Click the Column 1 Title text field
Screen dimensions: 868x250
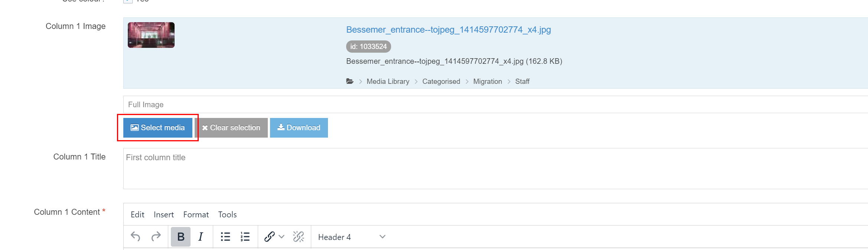[483, 168]
